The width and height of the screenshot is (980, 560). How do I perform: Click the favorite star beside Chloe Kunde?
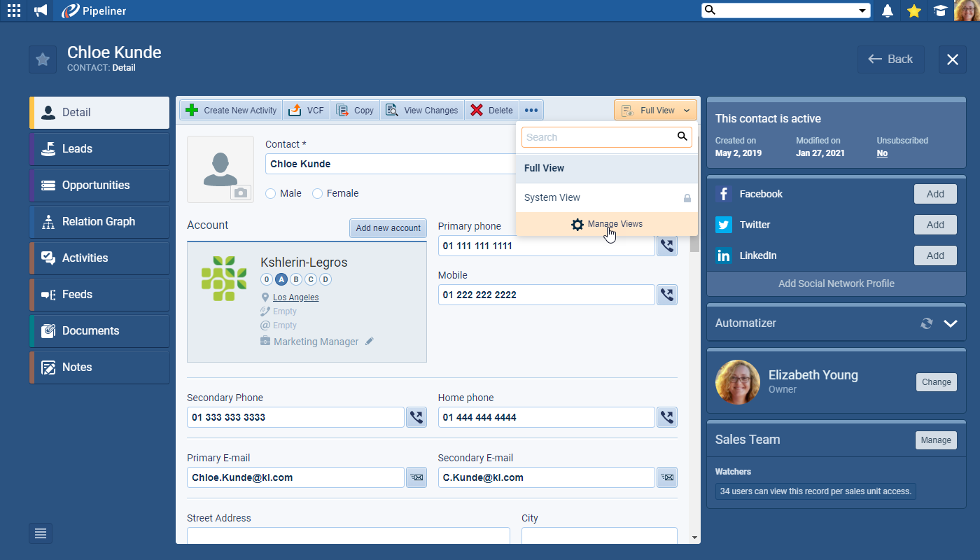[43, 59]
